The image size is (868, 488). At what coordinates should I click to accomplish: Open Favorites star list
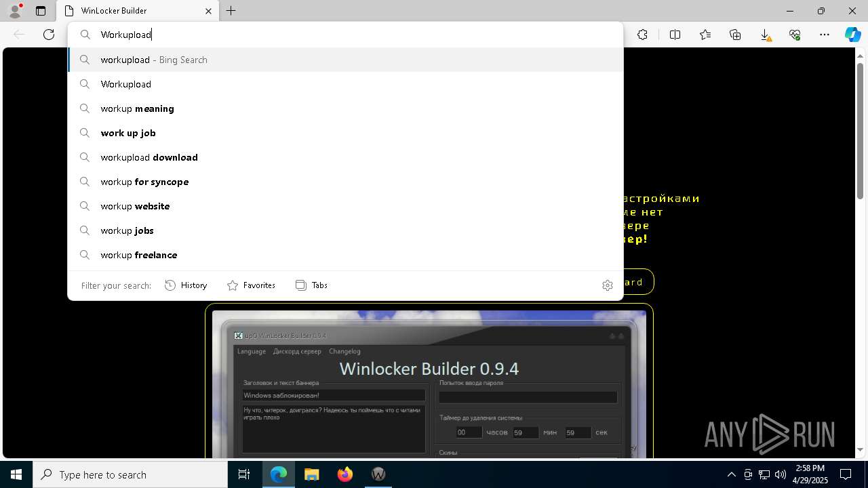point(705,35)
